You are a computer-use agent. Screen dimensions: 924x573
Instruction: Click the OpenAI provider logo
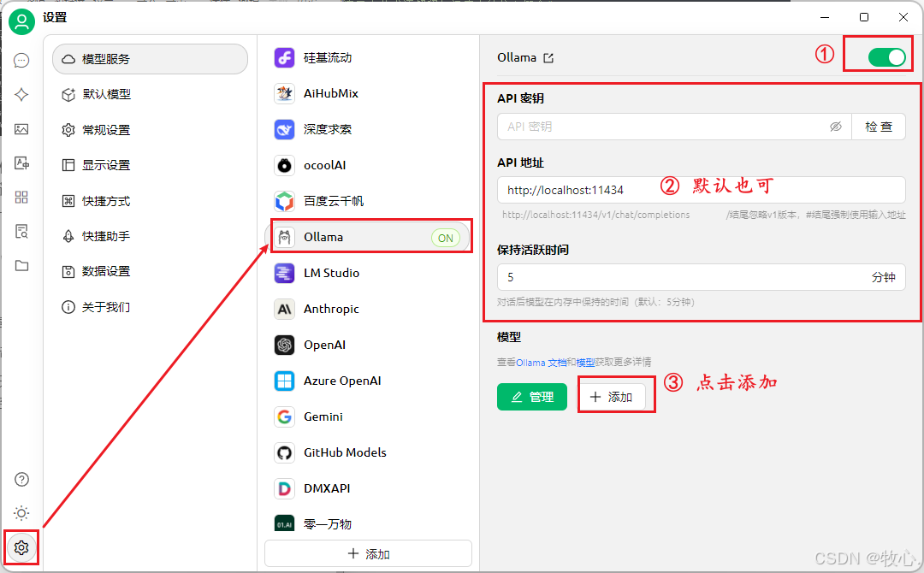pos(285,346)
